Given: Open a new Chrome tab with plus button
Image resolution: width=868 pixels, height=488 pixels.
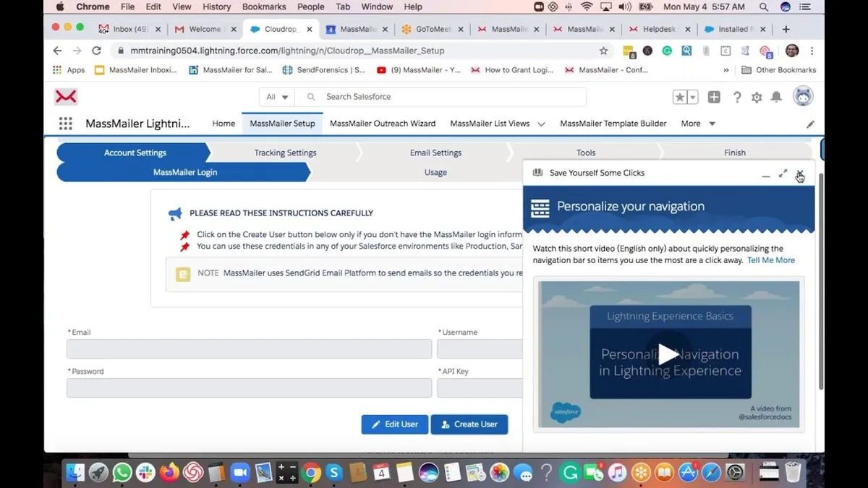Looking at the screenshot, I should pyautogui.click(x=786, y=29).
